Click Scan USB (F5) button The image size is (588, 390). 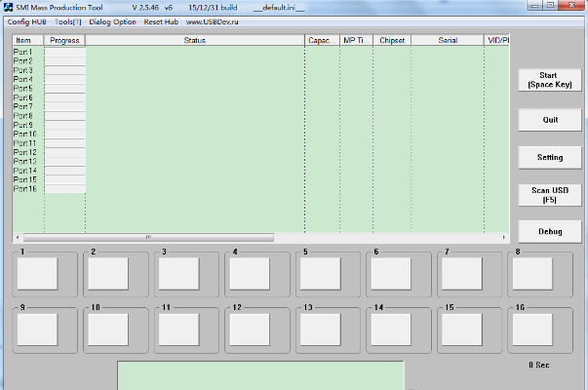(x=549, y=194)
